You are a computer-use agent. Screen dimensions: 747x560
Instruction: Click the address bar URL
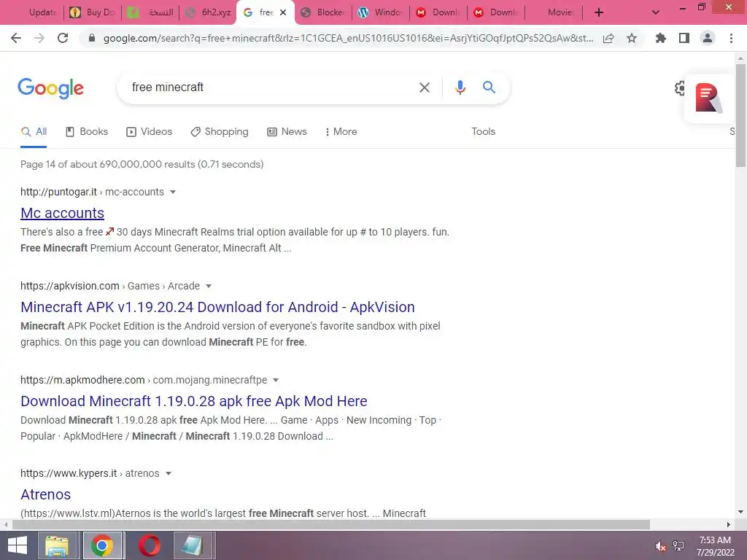click(348, 38)
